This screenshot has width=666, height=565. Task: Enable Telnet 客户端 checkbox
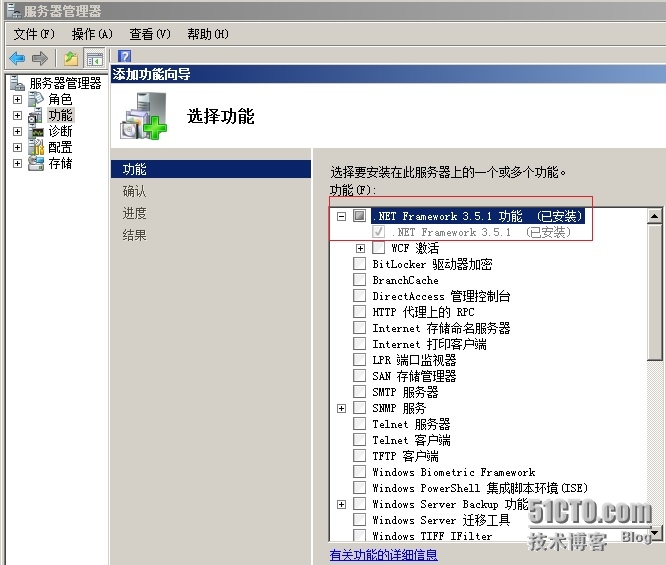pos(359,440)
